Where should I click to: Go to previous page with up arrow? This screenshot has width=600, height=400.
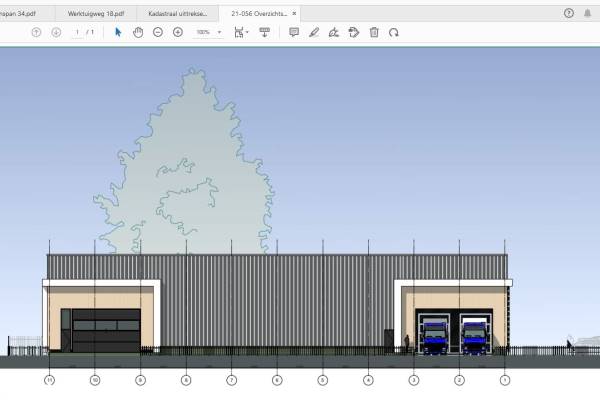pos(36,33)
